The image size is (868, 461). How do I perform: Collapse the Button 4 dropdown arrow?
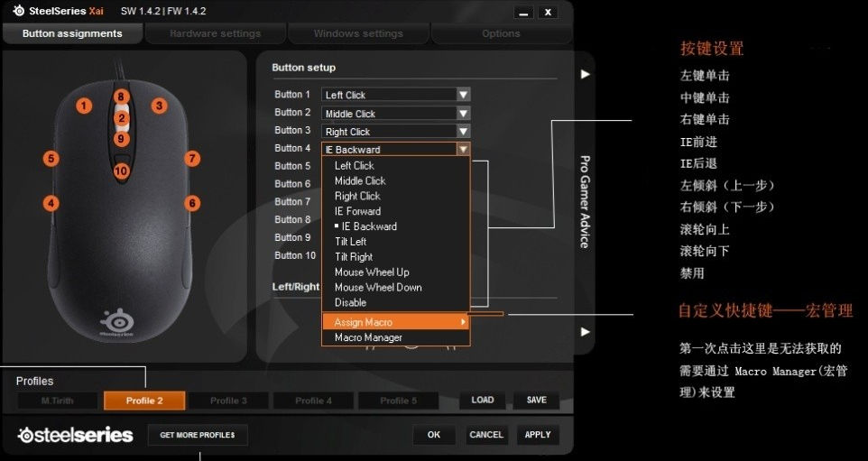click(464, 149)
